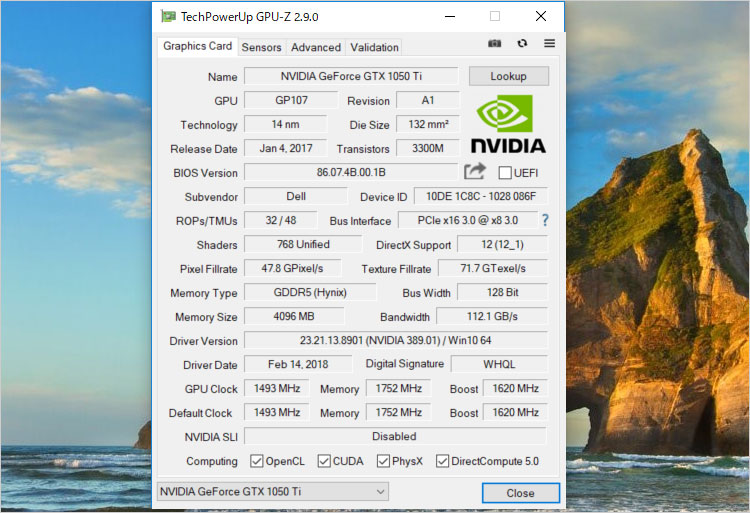Click the Pixel Fillrate field 47.8 GPixel/s

point(292,268)
